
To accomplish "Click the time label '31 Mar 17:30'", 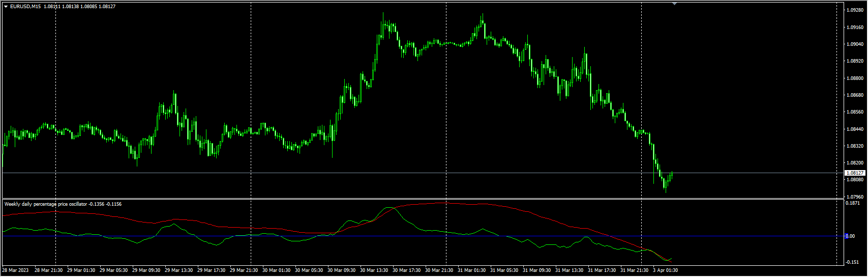I will pyautogui.click(x=602, y=270).
